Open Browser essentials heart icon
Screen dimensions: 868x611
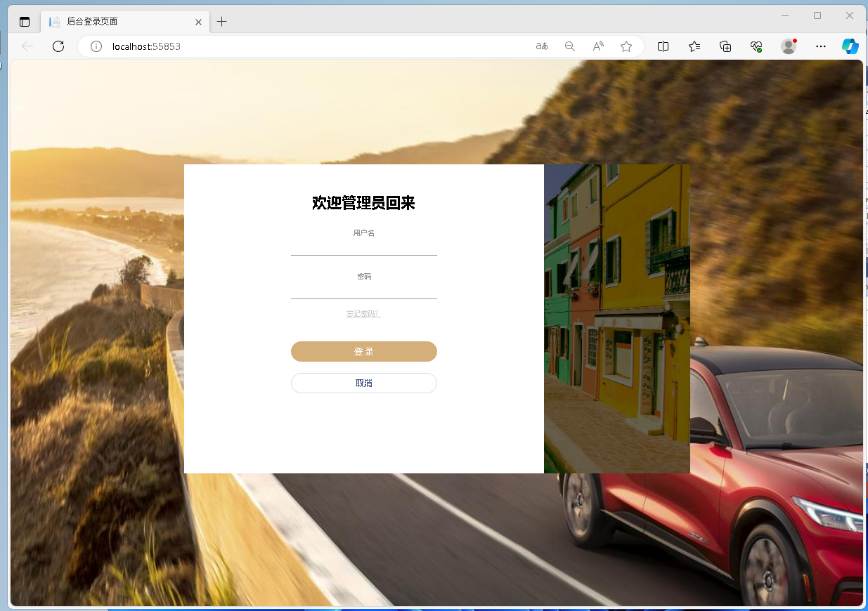tap(756, 46)
